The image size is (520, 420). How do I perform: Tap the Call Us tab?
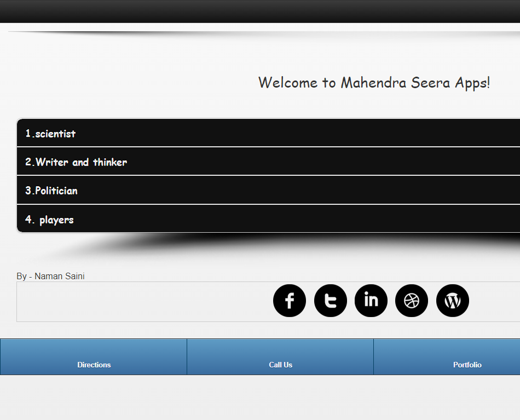(x=280, y=357)
